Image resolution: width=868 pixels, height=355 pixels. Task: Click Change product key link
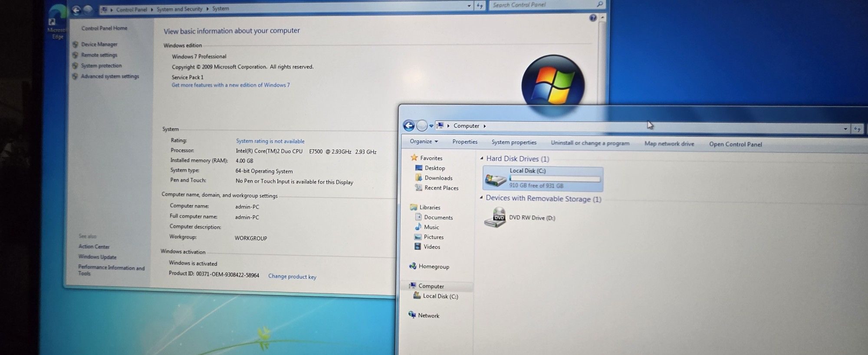(292, 277)
